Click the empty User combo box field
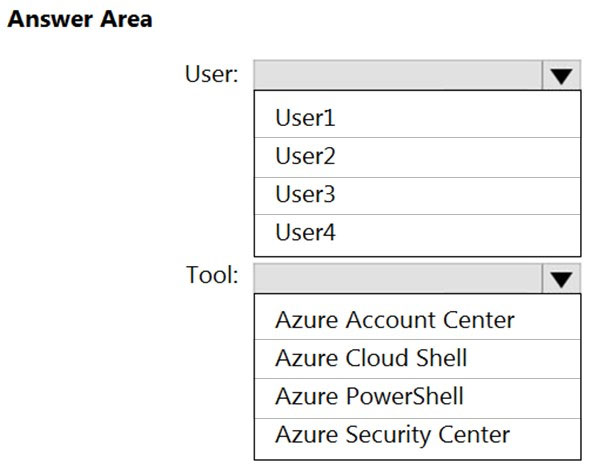 coord(398,76)
